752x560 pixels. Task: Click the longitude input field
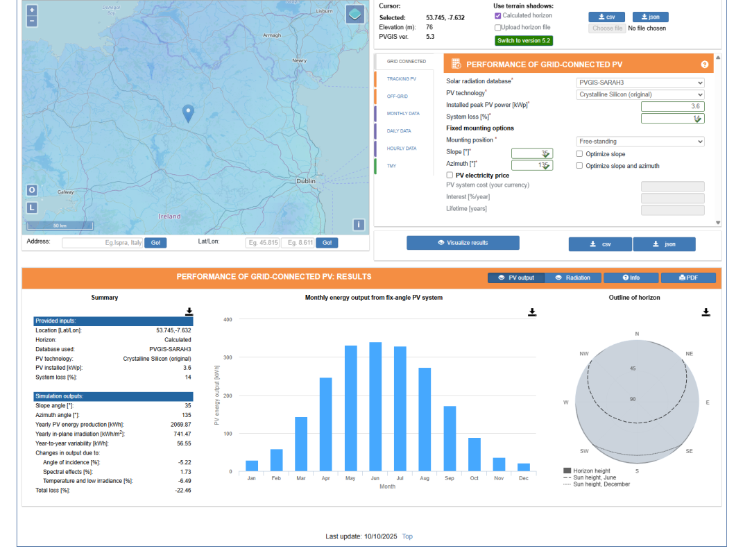(298, 243)
